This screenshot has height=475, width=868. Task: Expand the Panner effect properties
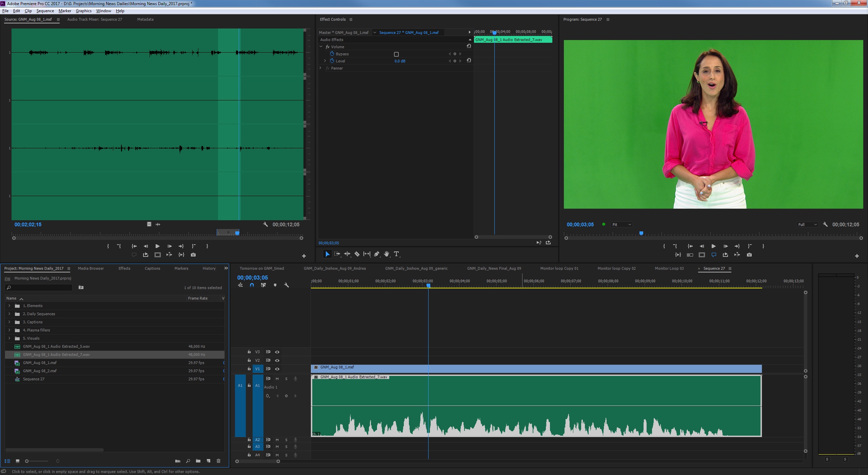[x=320, y=68]
